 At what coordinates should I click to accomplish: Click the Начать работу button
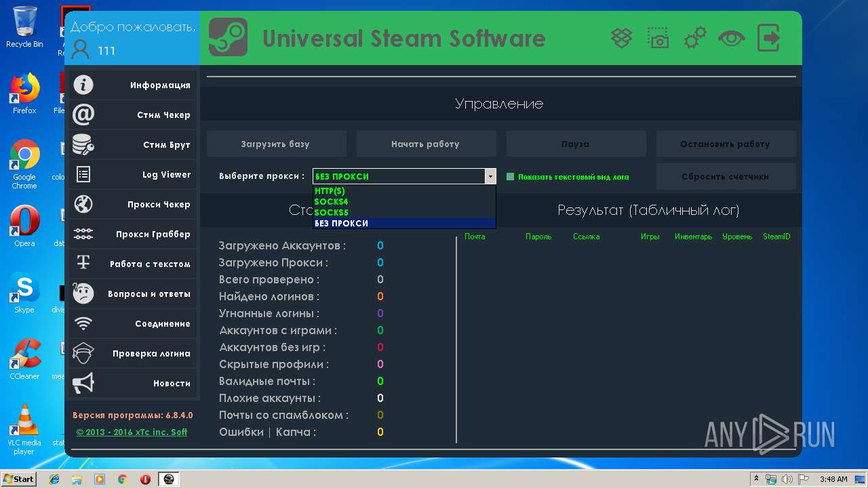[426, 144]
